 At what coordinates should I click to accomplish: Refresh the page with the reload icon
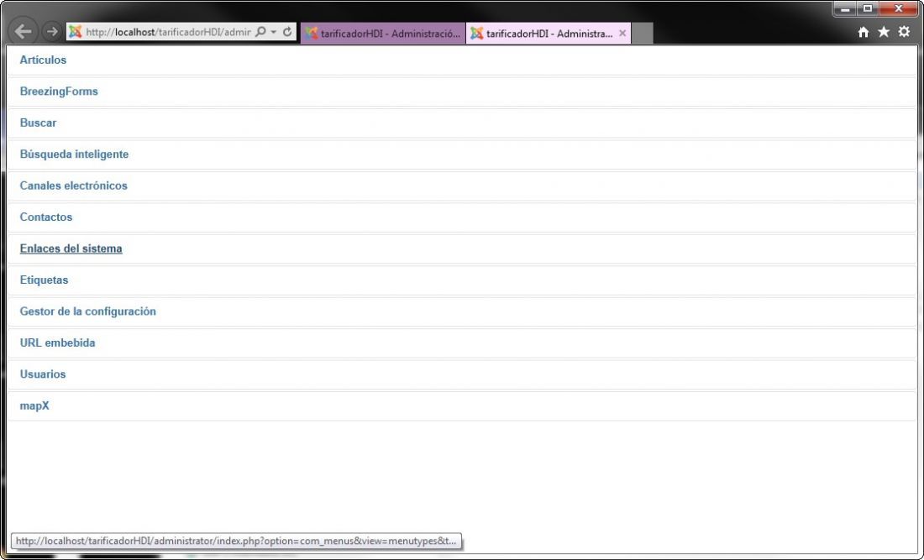point(287,32)
